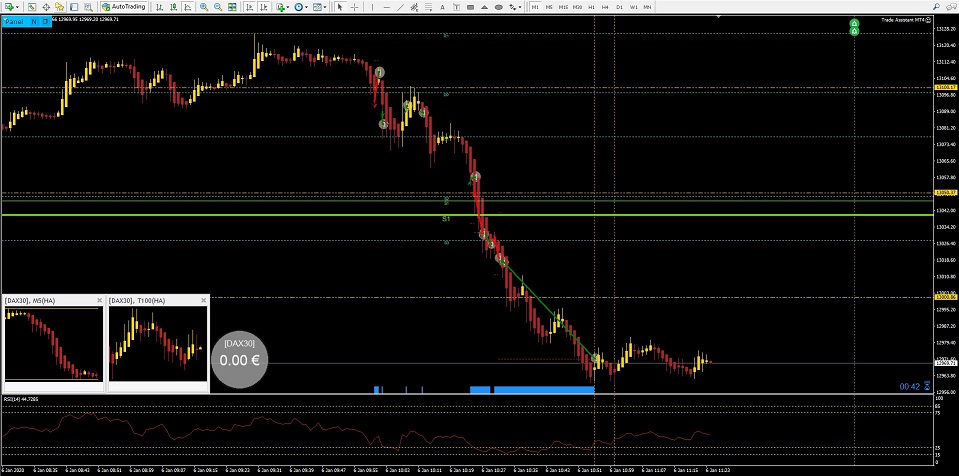Click the DAX30 0.00 € profit circle
This screenshot has height=476, width=959.
[x=239, y=360]
